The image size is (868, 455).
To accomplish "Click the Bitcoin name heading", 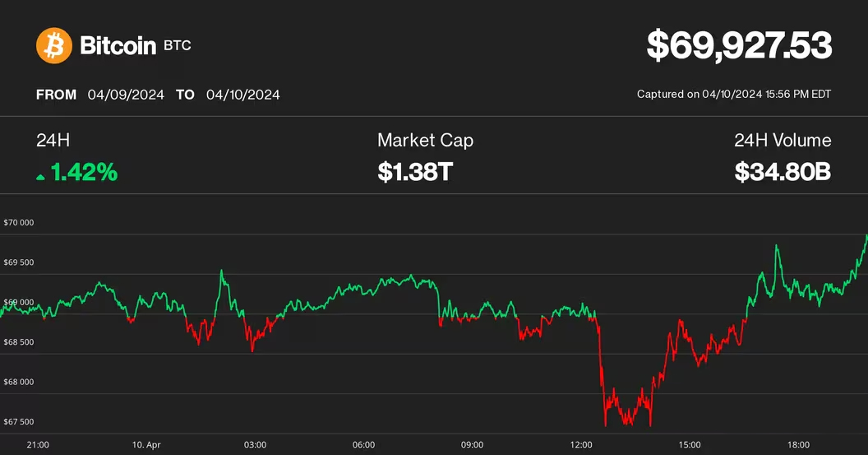I will (118, 46).
